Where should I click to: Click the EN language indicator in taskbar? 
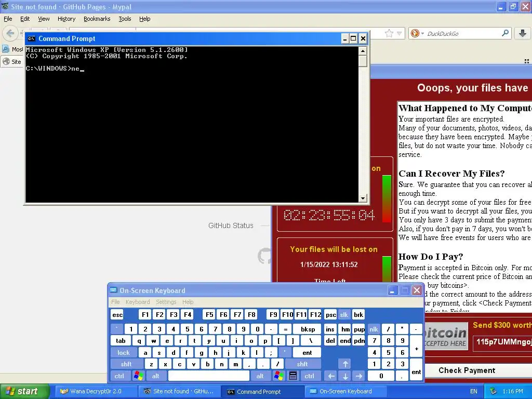click(x=474, y=392)
